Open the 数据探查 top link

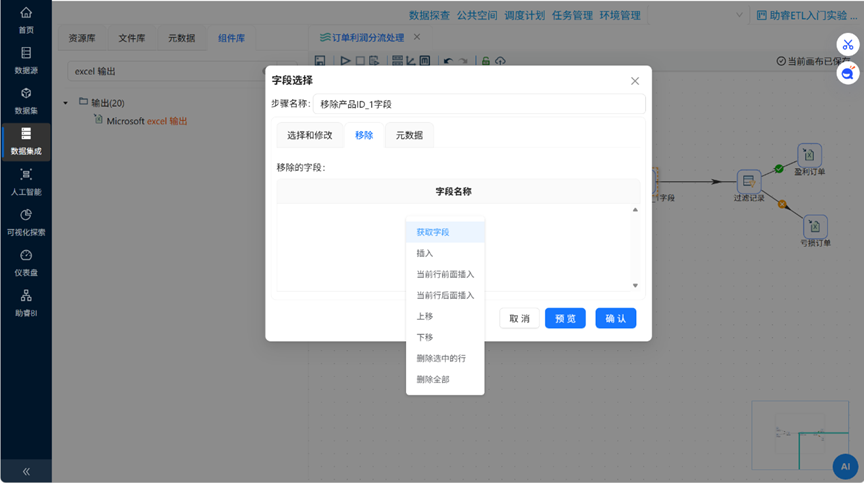click(429, 15)
